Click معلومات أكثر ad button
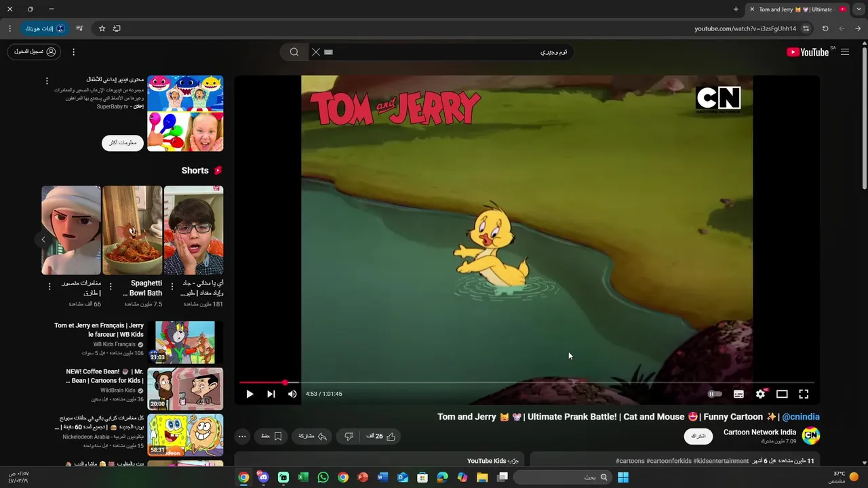 click(123, 142)
